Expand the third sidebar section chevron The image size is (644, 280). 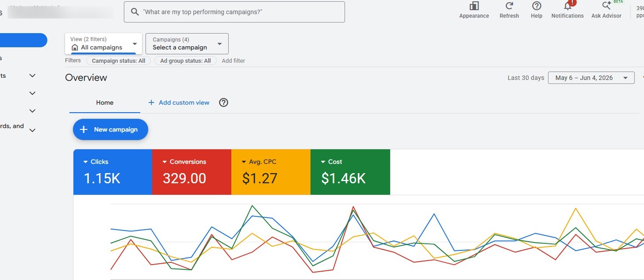32,111
